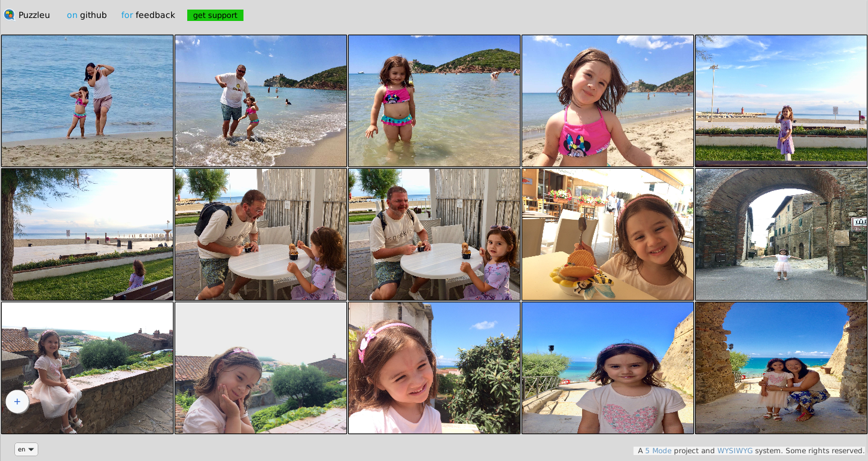Open photo of man and girl in waves

261,101
